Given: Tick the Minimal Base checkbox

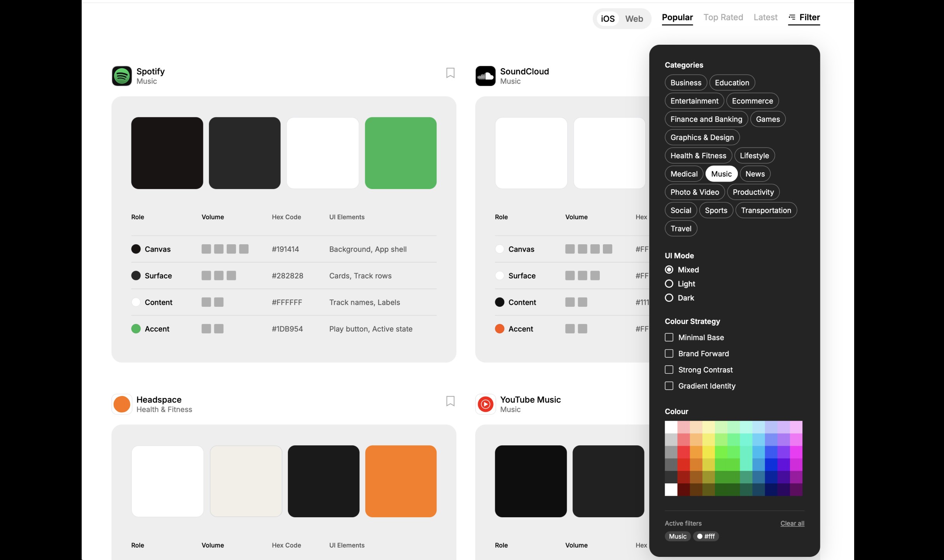Looking at the screenshot, I should click(669, 337).
